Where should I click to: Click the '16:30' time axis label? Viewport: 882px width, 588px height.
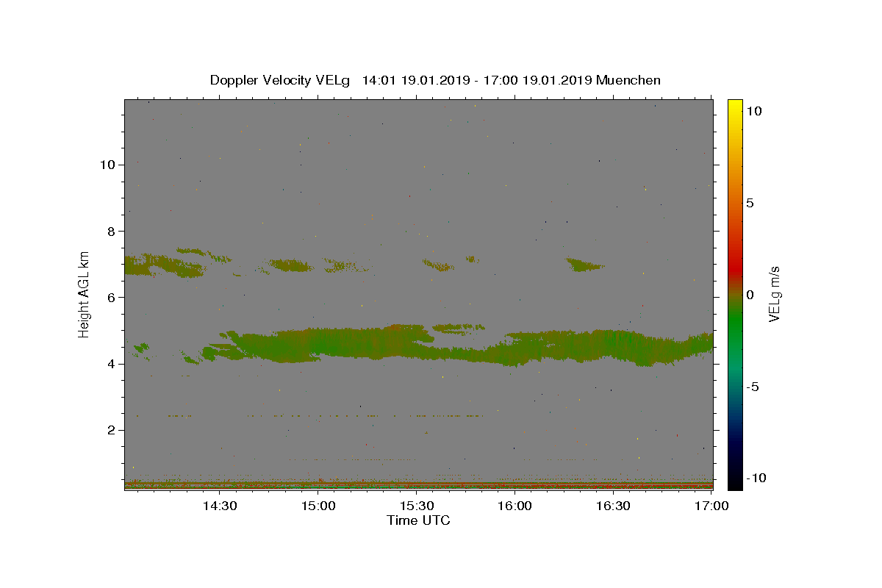614,506
